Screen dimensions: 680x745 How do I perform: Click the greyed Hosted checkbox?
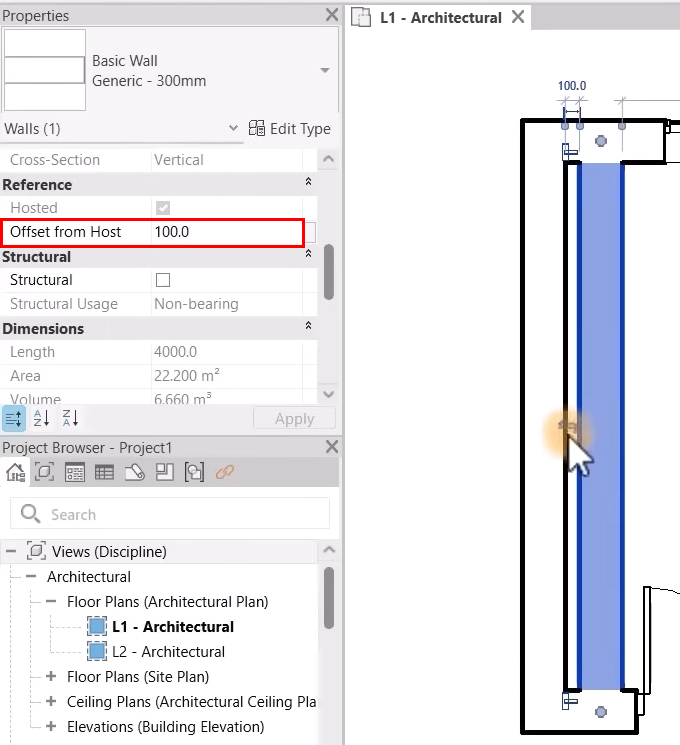click(x=163, y=208)
